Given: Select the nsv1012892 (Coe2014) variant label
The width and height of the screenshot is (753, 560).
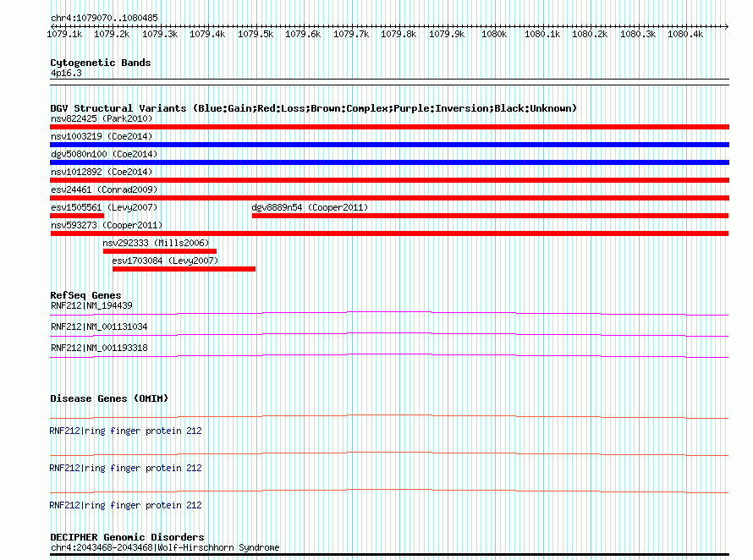Looking at the screenshot, I should 102,172.
